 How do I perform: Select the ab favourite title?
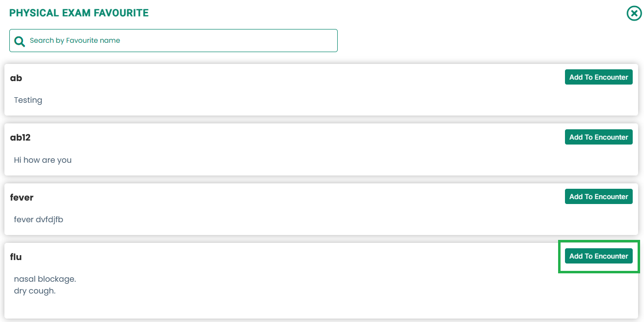pyautogui.click(x=16, y=78)
